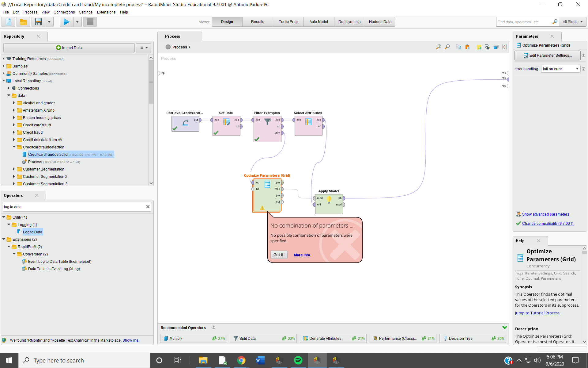
Task: Expand the Boston housing prices folder
Action: 14,117
